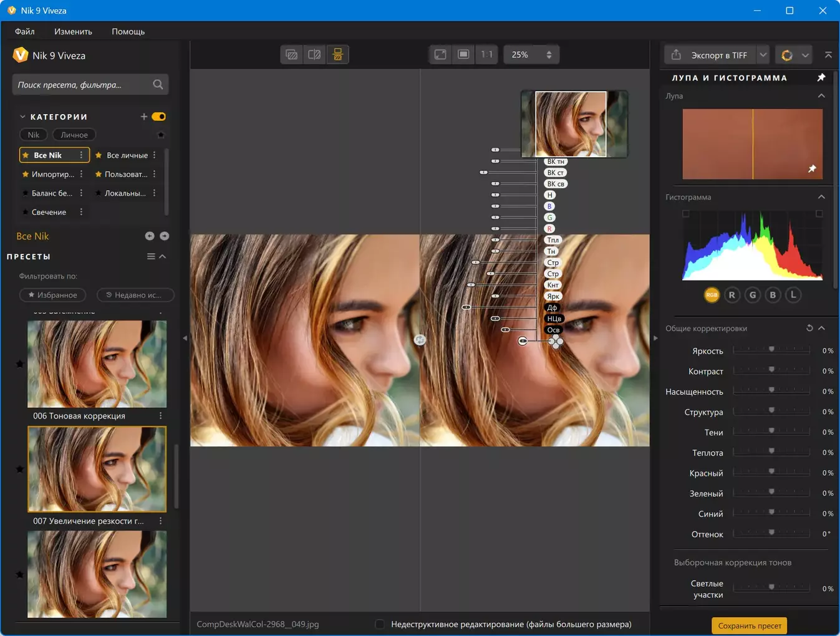This screenshot has width=840, height=636.
Task: Click the Сохранить пресет button
Action: click(x=749, y=625)
